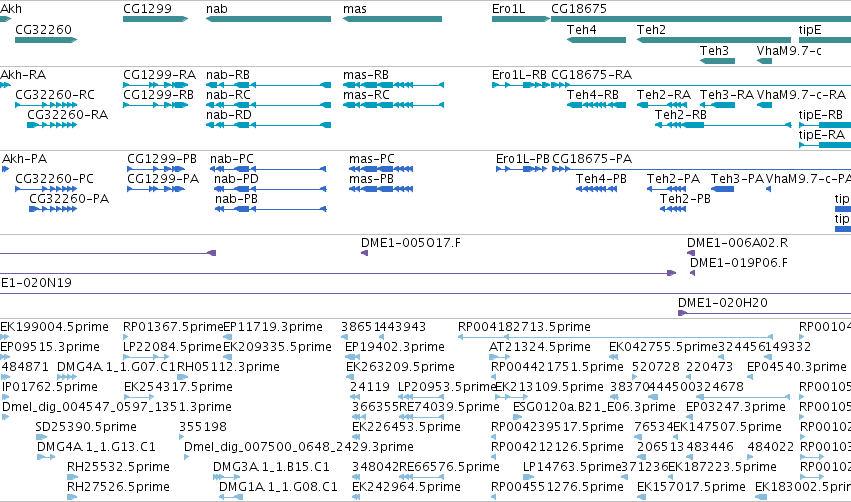851x502 pixels.
Task: Click the nab-RB transcript model
Action: [268, 85]
